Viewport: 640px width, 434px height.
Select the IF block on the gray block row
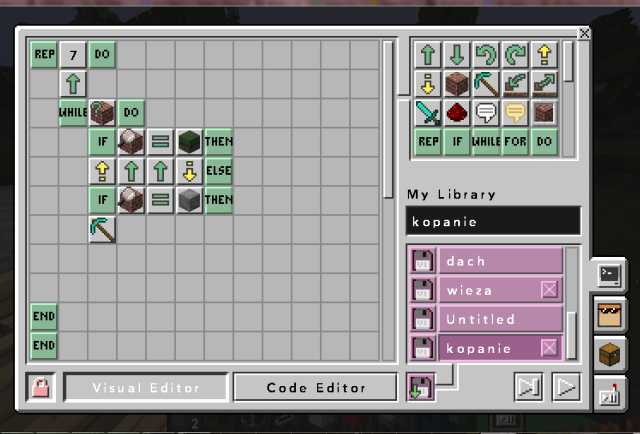[x=102, y=200]
